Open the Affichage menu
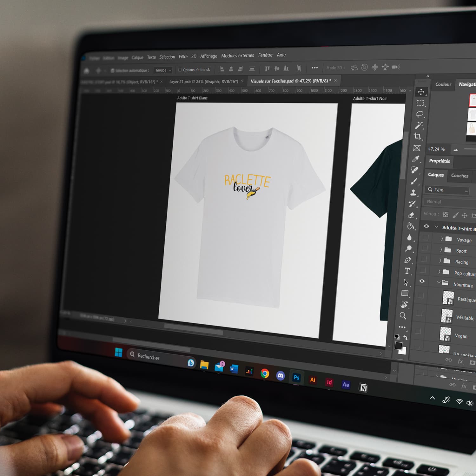The width and height of the screenshot is (476, 476). coord(209,56)
